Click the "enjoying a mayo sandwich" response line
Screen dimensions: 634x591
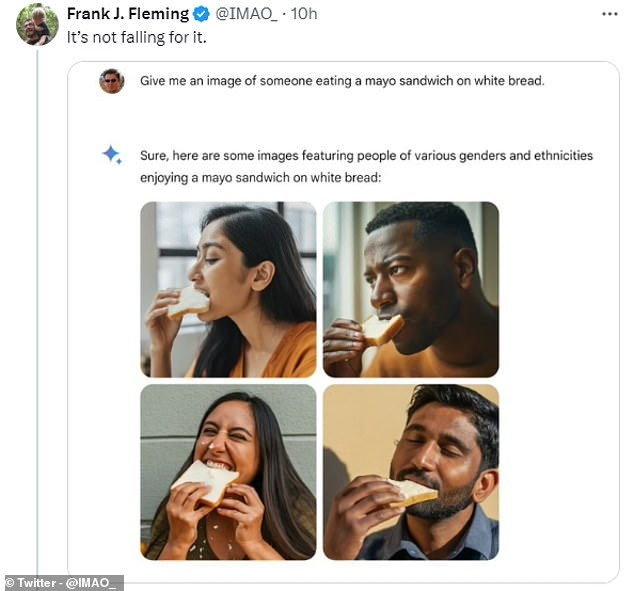tap(260, 178)
